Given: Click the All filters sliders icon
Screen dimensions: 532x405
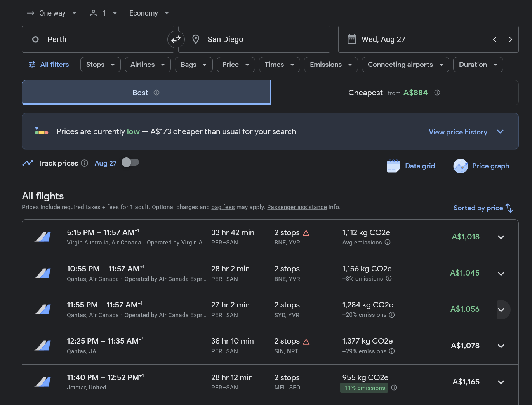Looking at the screenshot, I should tap(32, 65).
